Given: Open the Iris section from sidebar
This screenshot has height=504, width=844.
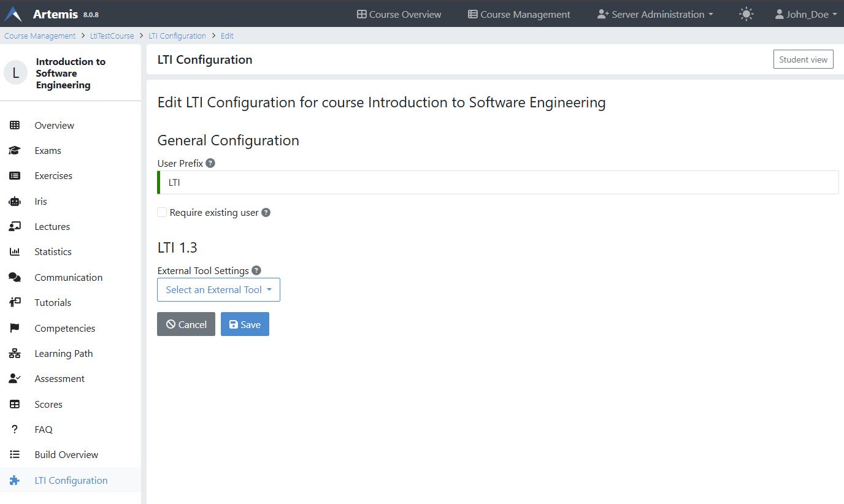Looking at the screenshot, I should pyautogui.click(x=40, y=201).
